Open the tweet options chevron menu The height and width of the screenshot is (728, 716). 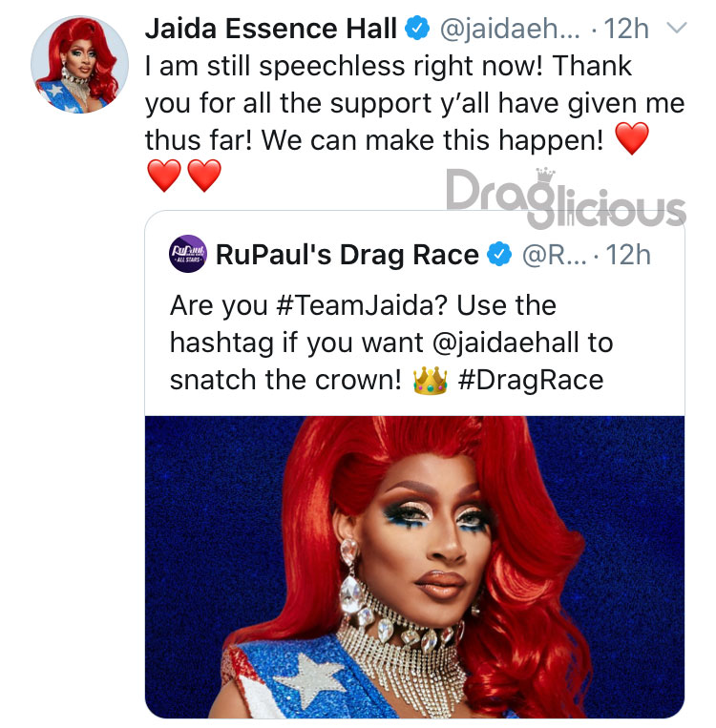pyautogui.click(x=677, y=28)
